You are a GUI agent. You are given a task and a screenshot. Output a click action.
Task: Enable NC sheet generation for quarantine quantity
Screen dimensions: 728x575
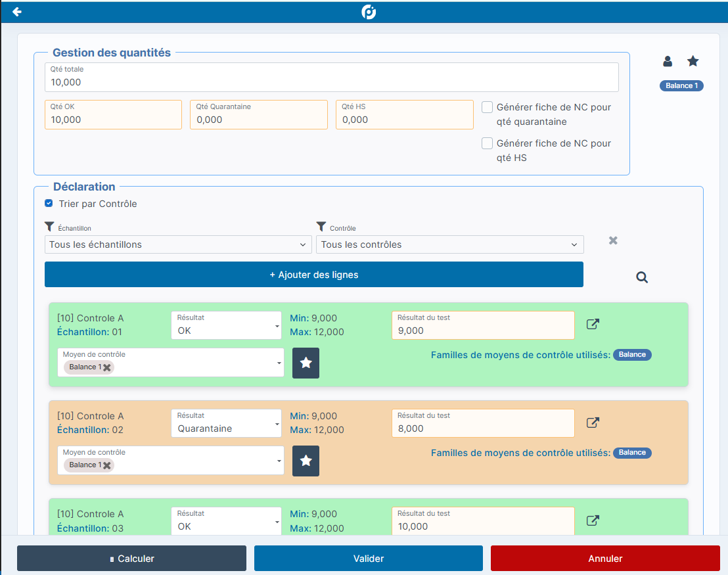pos(488,107)
